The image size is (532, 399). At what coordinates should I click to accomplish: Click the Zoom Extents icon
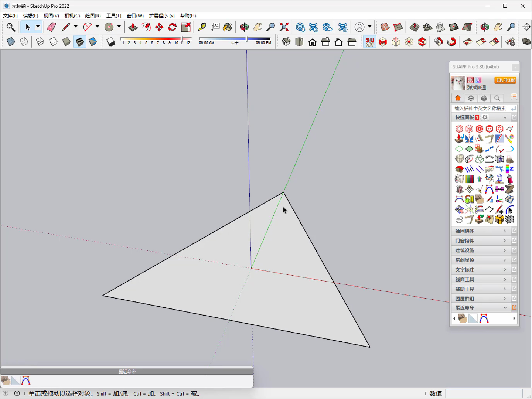coord(284,27)
